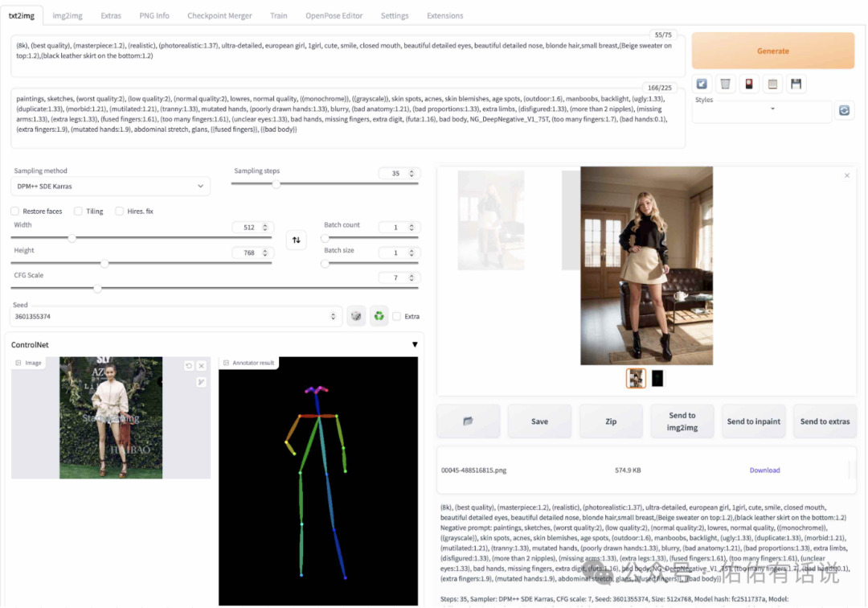The image size is (868, 608).
Task: Collapse the ControlNet section
Action: pos(415,344)
